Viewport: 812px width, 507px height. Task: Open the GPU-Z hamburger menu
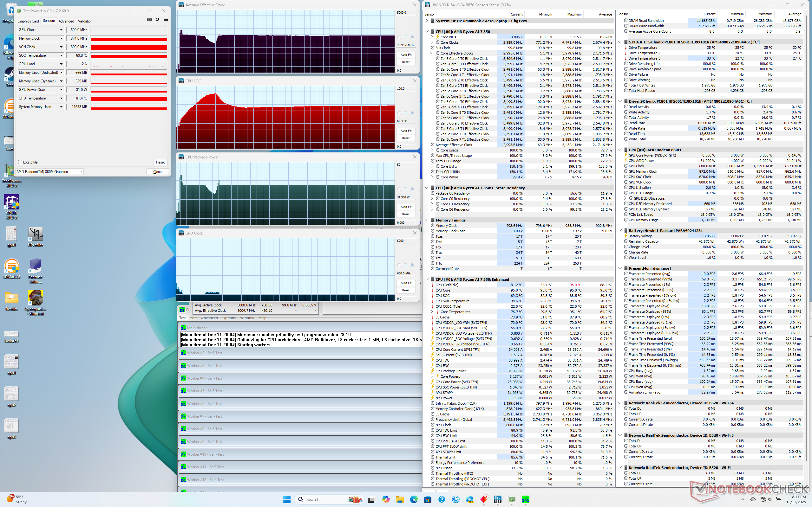pyautogui.click(x=166, y=19)
